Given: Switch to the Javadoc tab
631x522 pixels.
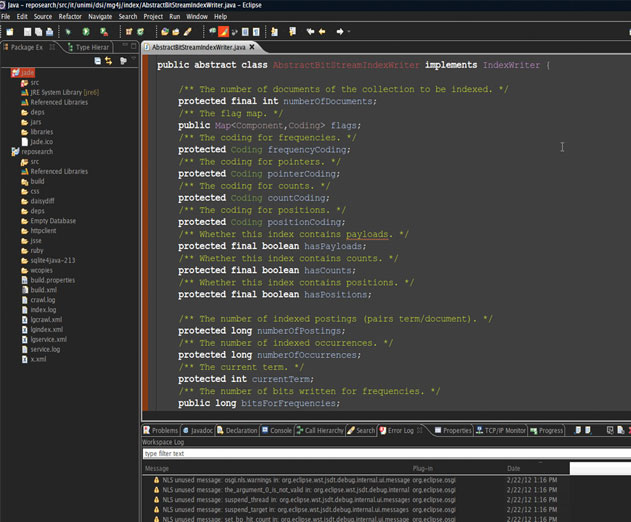Looking at the screenshot, I should tap(198, 430).
